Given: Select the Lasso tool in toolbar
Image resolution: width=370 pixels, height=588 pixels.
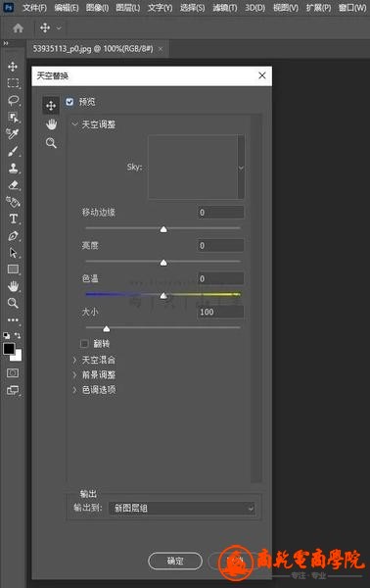Looking at the screenshot, I should coord(14,100).
